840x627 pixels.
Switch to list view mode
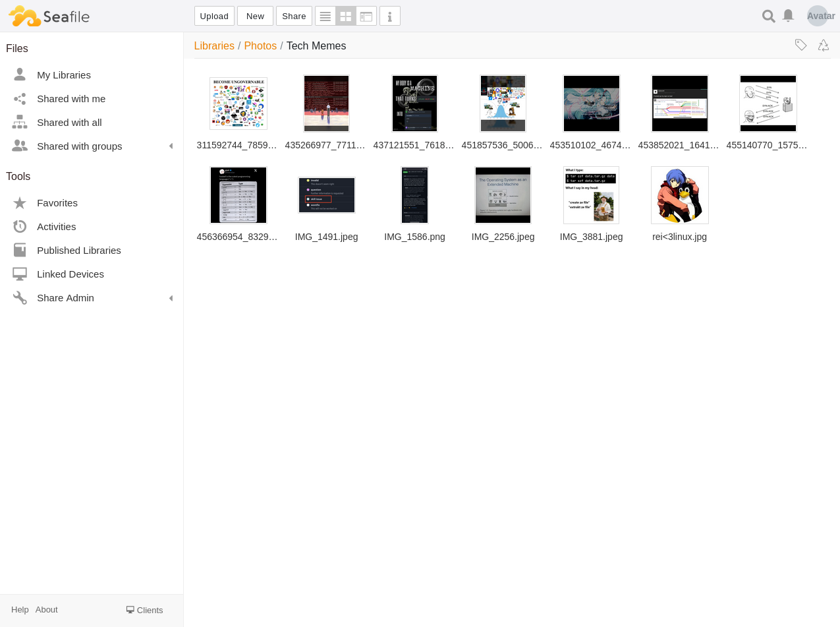click(325, 16)
